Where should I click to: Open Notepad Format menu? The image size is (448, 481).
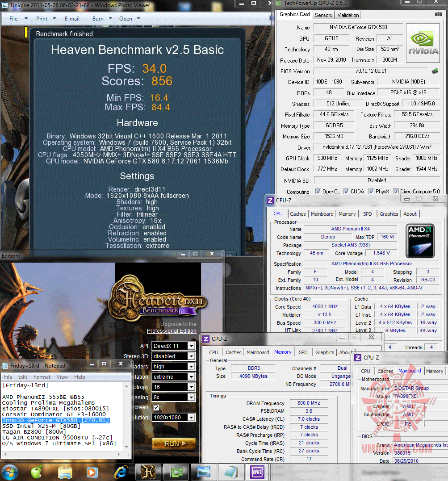click(42, 376)
